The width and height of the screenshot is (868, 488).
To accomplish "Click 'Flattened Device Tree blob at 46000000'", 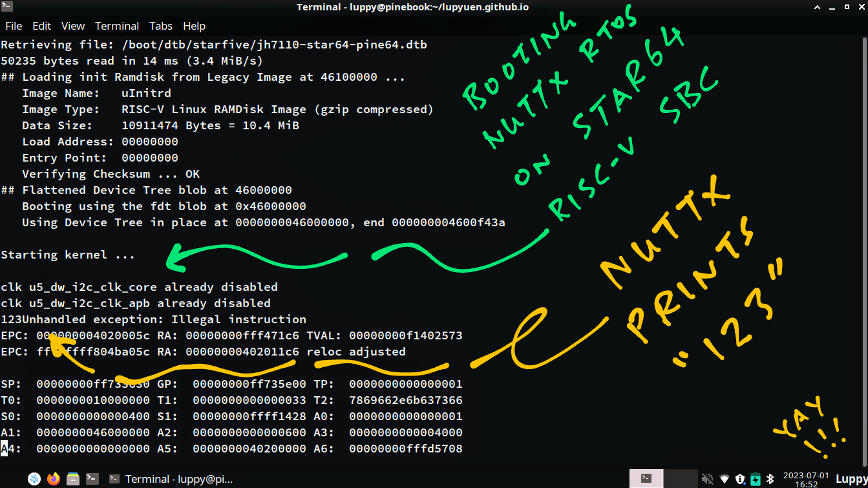I will [157, 190].
